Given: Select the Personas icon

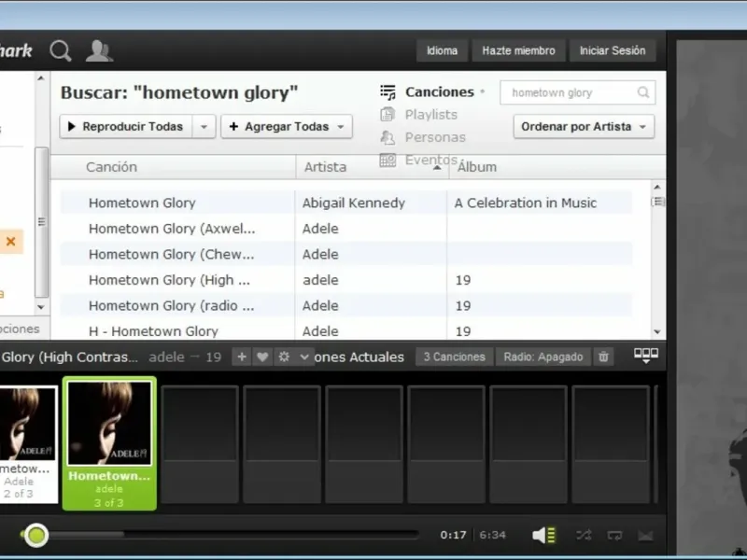Looking at the screenshot, I should pyautogui.click(x=388, y=137).
